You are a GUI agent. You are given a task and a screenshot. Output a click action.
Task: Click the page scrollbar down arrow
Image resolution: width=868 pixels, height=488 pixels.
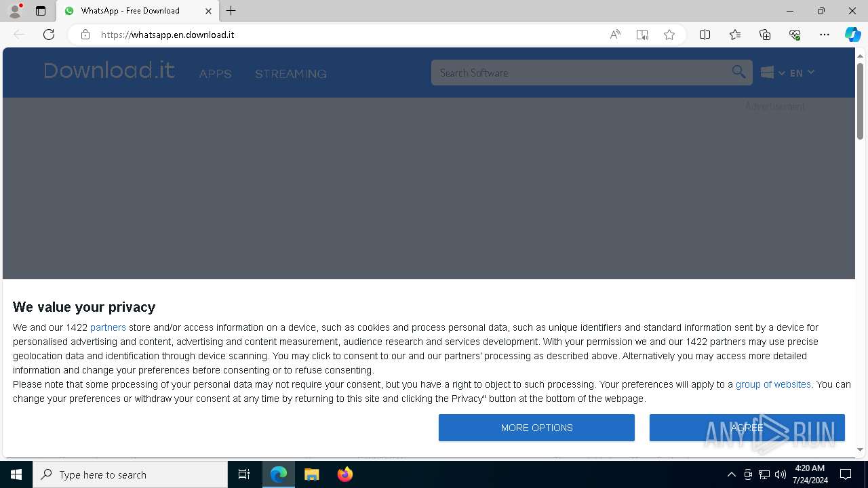point(860,449)
